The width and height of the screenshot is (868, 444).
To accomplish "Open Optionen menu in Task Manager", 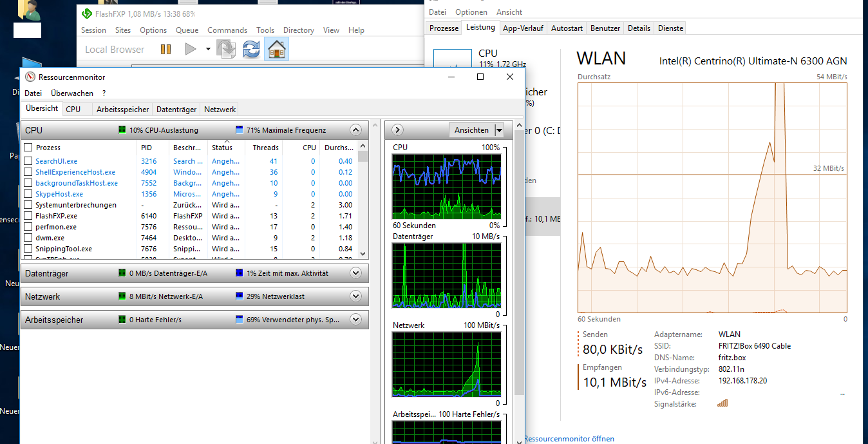I will (471, 12).
